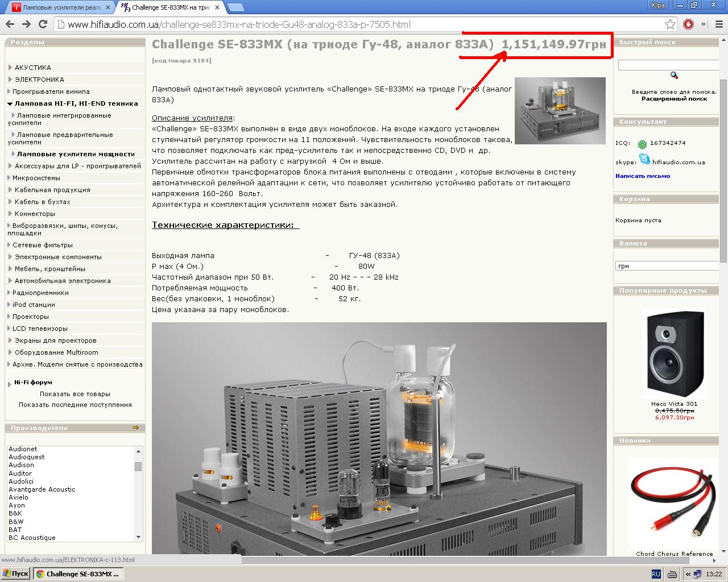
Task: Expand Аксессуары для LP - проигрывателей
Action: pos(78,166)
